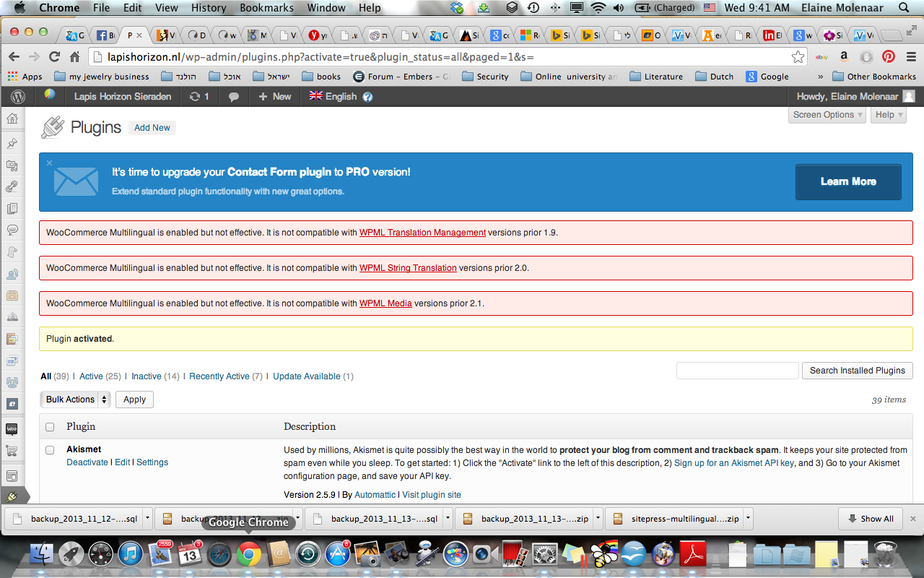Tick the Akismet plugin checkbox
The width and height of the screenshot is (924, 578).
pos(50,450)
